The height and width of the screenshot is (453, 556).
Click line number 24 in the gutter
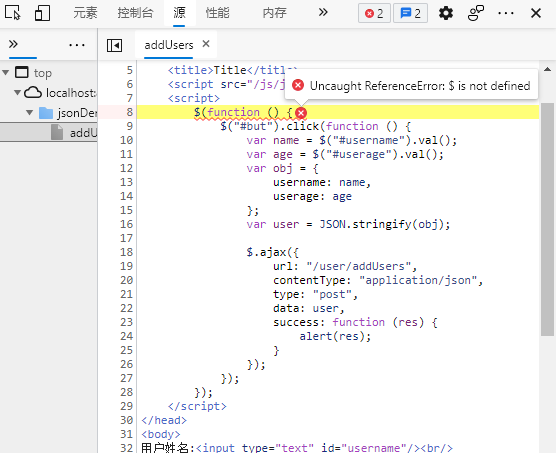126,336
